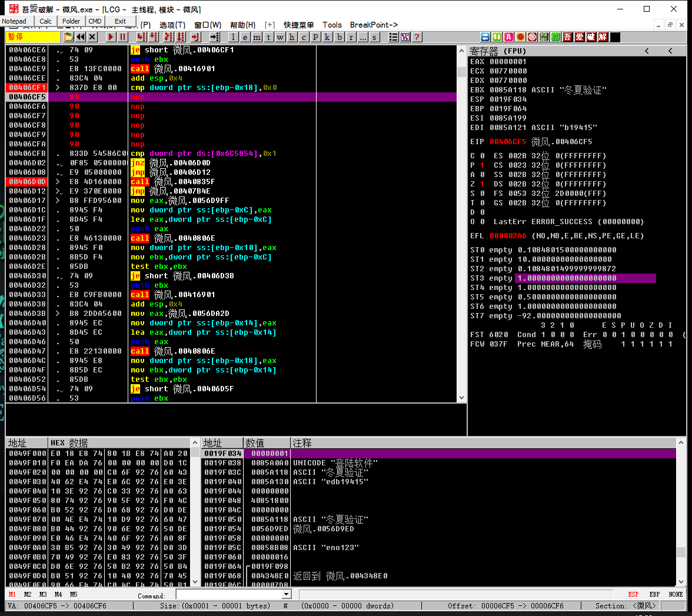Click the list options toolbar icon
This screenshot has height=616, width=692.
pyautogui.click(x=393, y=37)
